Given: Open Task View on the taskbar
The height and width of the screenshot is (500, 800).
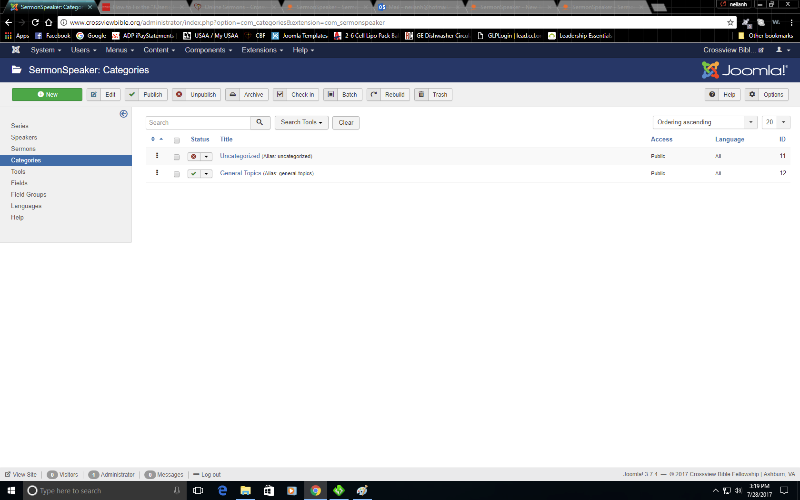Looking at the screenshot, I should coord(198,490).
